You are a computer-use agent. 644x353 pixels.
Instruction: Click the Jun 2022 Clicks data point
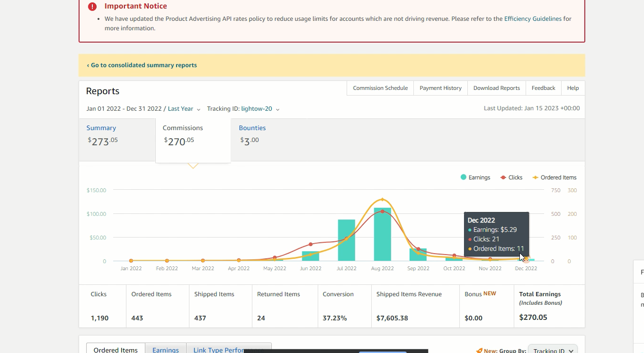pyautogui.click(x=311, y=244)
